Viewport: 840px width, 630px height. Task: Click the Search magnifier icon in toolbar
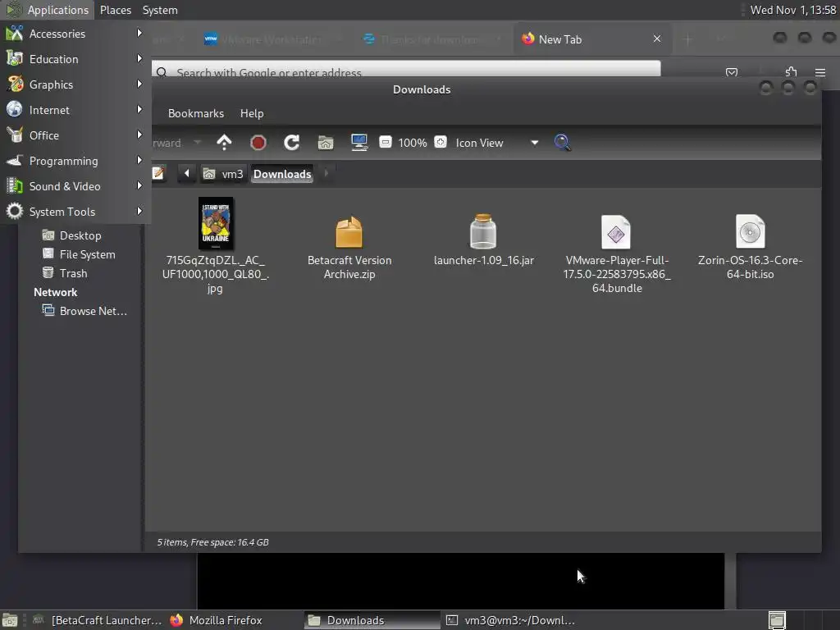click(x=563, y=143)
